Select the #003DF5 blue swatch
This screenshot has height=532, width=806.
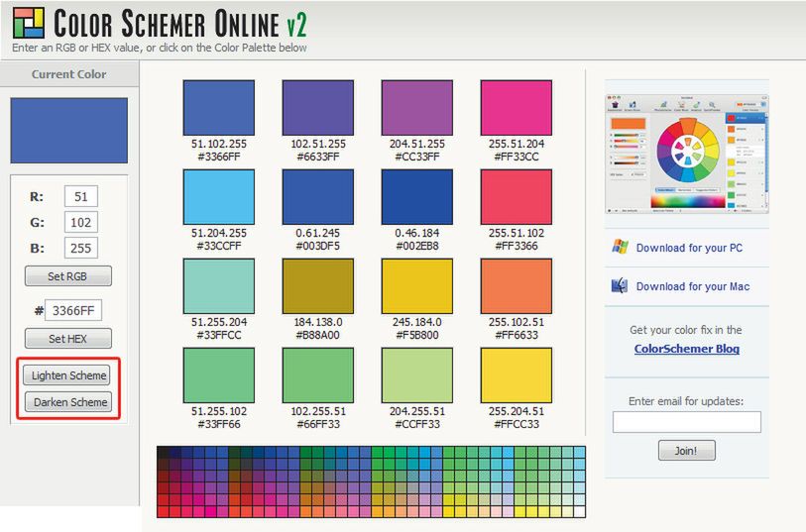point(317,197)
